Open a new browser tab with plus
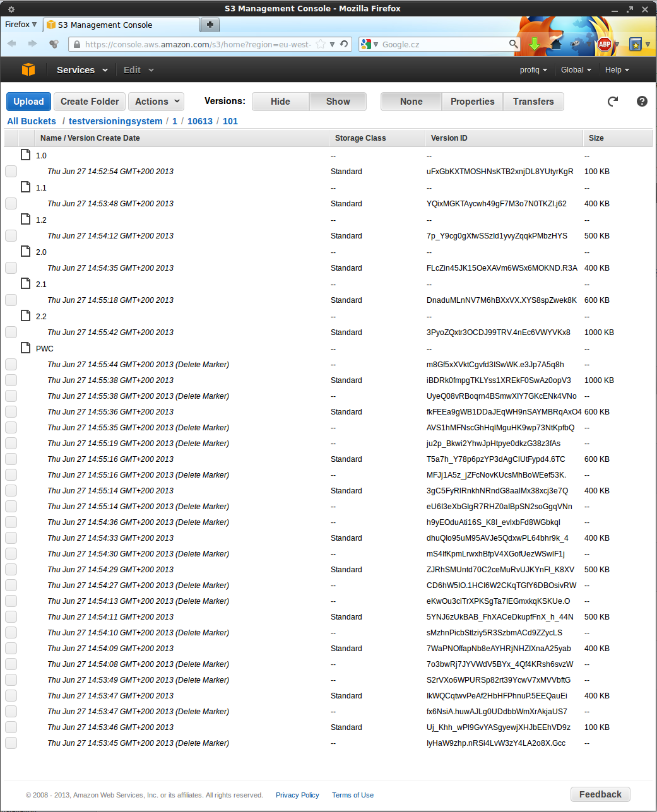This screenshot has width=657, height=812. coord(210,25)
